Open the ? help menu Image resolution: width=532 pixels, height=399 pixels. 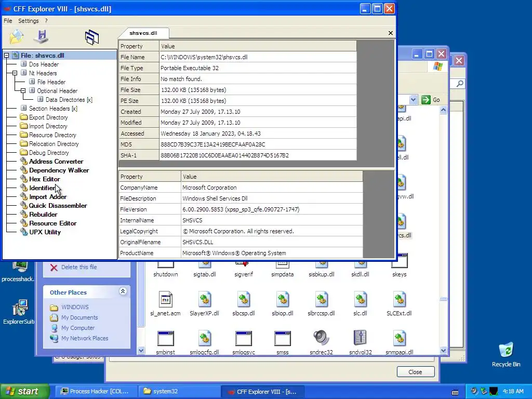click(x=46, y=21)
